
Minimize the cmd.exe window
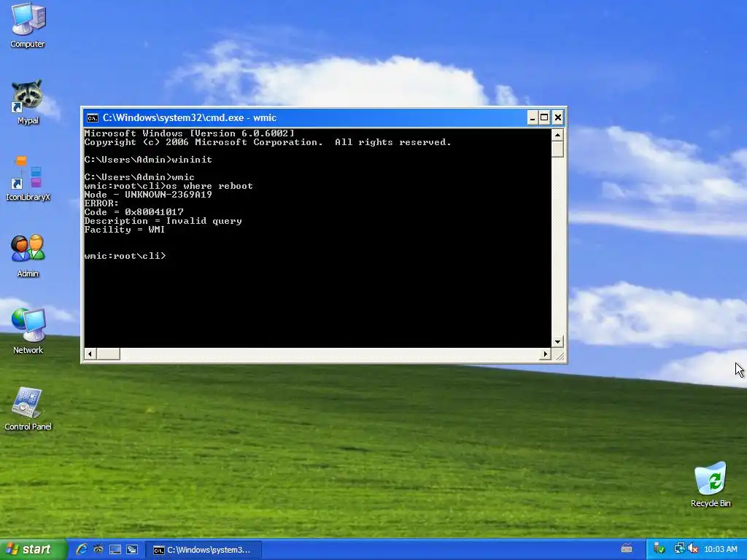[x=533, y=117]
